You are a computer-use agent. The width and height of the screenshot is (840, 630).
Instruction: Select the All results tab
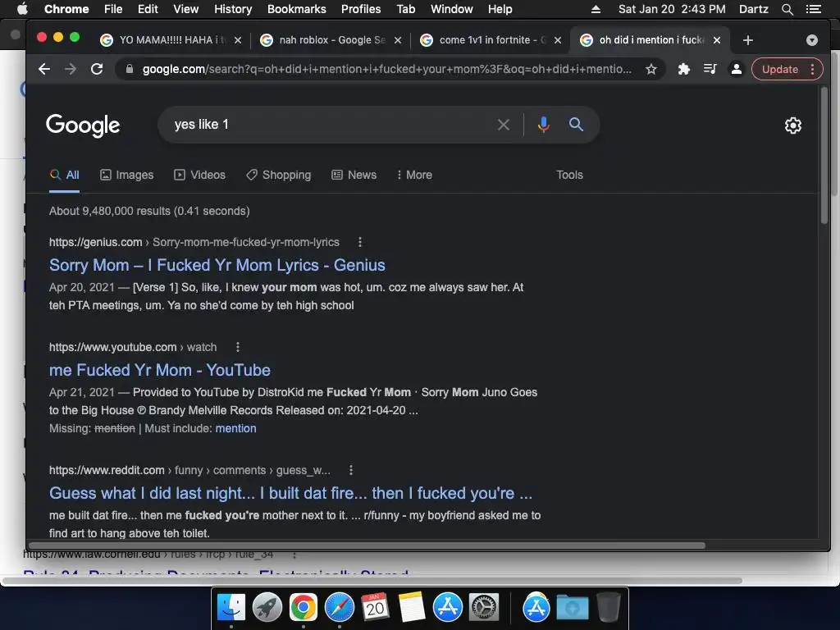coord(64,176)
